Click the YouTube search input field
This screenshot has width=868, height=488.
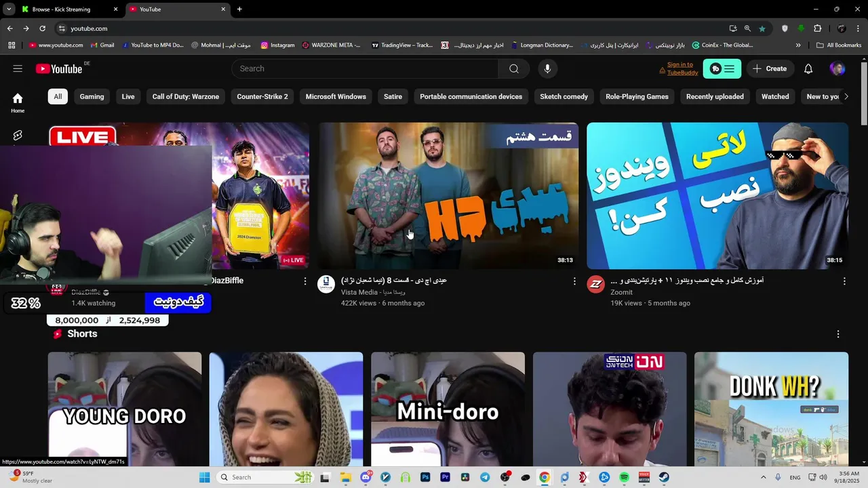click(x=366, y=68)
